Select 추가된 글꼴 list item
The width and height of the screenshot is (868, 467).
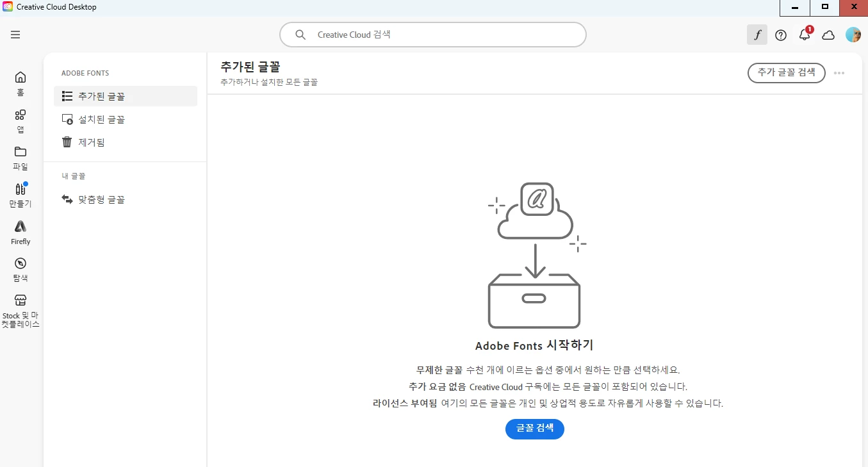coord(126,96)
